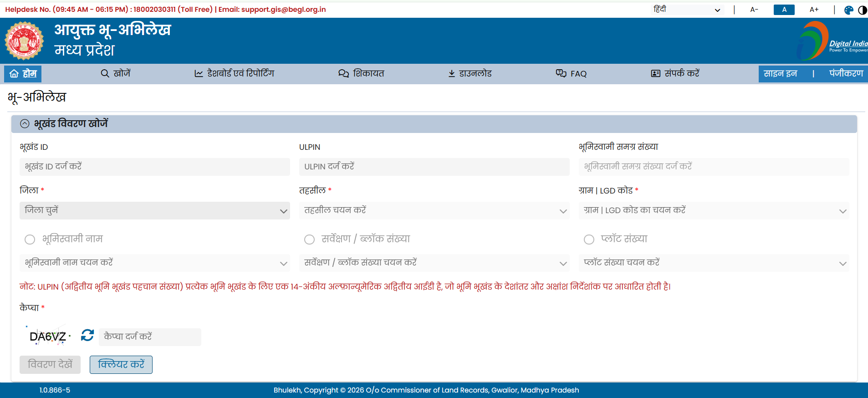Collapse the भूखंड विवरण खोजें section
The height and width of the screenshot is (398, 868).
25,124
